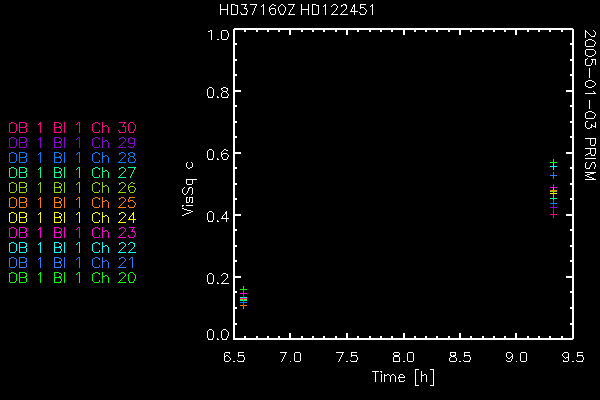Click the x-axis tick label 7.5
Viewport: 600px width, 400px height.
[347, 357]
